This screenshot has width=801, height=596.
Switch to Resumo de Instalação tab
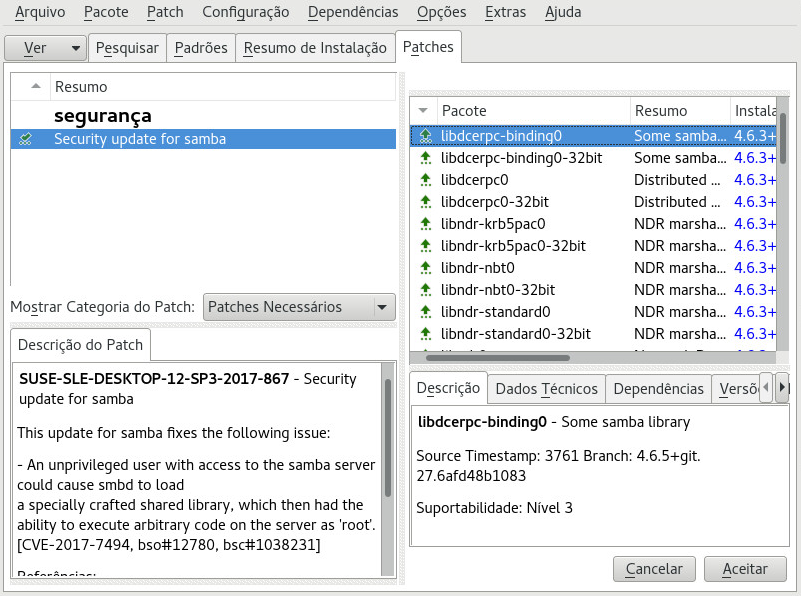click(315, 48)
